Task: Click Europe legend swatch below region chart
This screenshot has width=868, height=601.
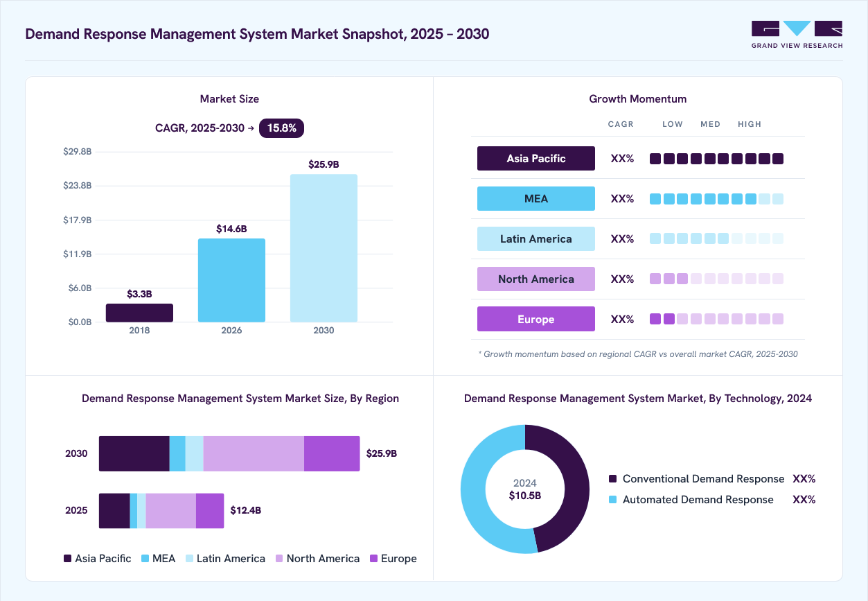Action: click(x=374, y=559)
